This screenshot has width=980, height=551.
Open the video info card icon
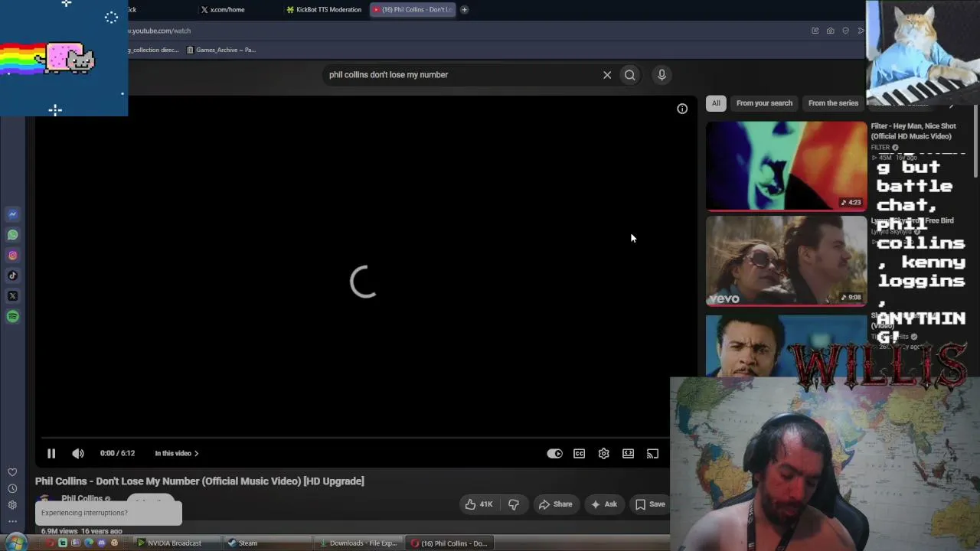pyautogui.click(x=682, y=109)
